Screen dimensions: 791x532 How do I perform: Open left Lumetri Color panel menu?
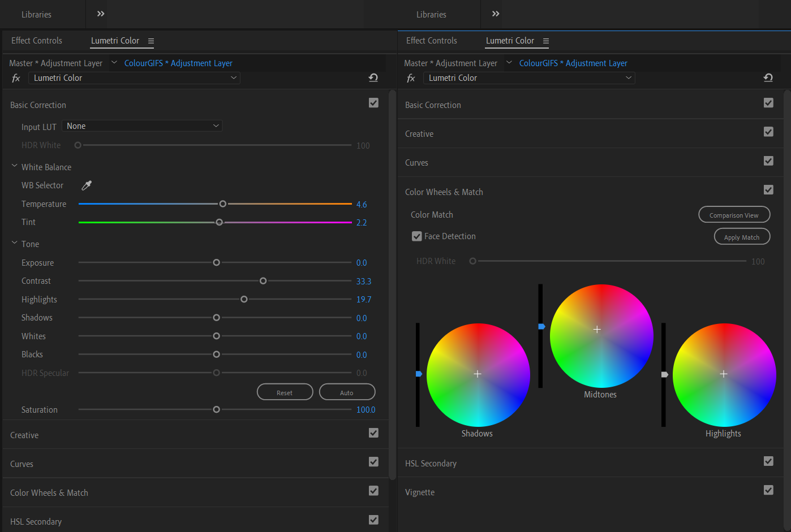[x=151, y=41]
